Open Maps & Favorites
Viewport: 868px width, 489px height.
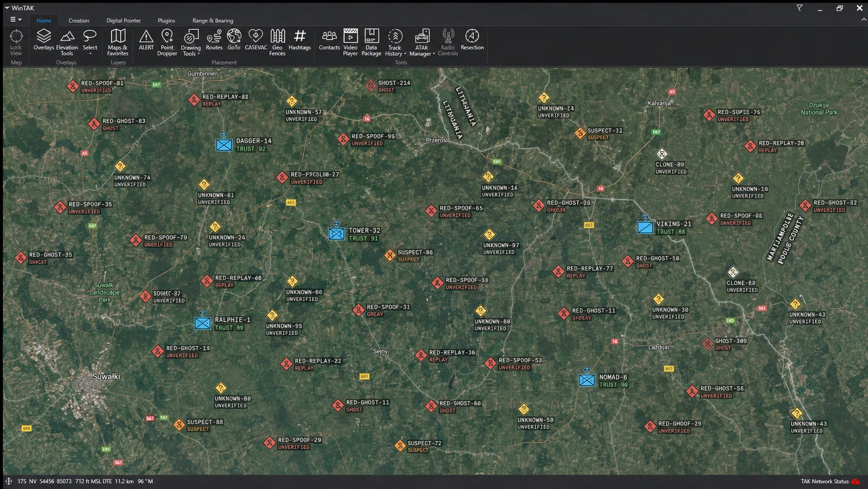(118, 43)
